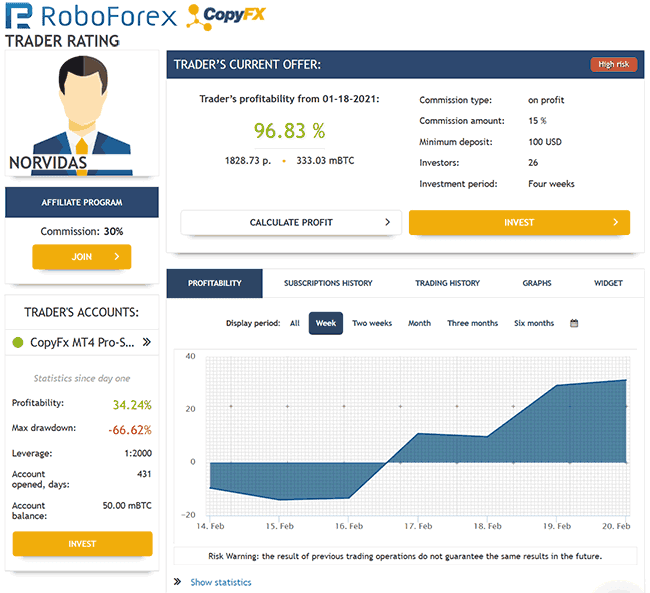Viewport: 650px width, 593px height.
Task: Click the 14. Feb chart axis label
Action: pos(210,526)
